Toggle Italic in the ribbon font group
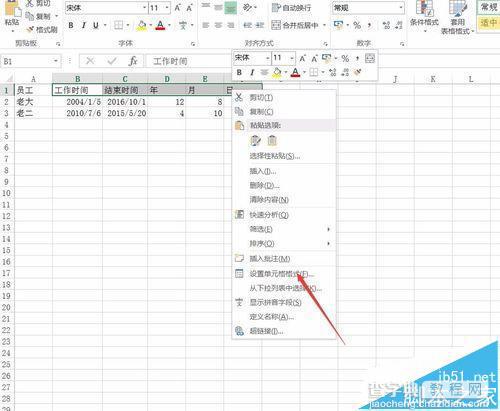500x411 pixels. pos(83,25)
